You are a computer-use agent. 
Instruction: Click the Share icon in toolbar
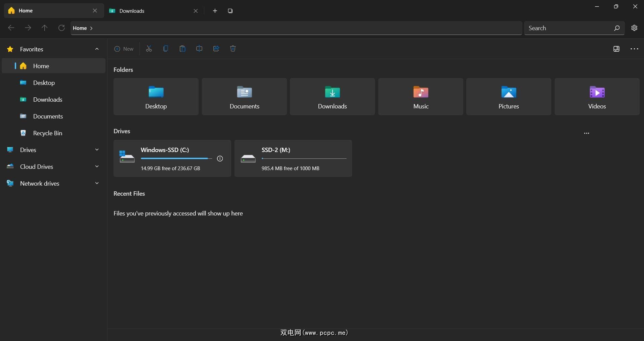[216, 49]
